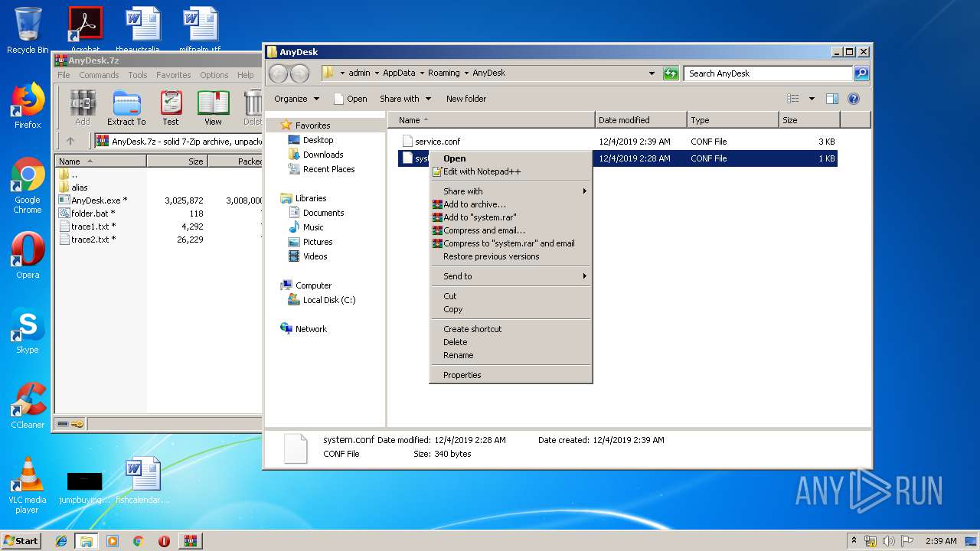Click the WinRAR taskbar button
The width and height of the screenshot is (980, 551).
click(191, 541)
